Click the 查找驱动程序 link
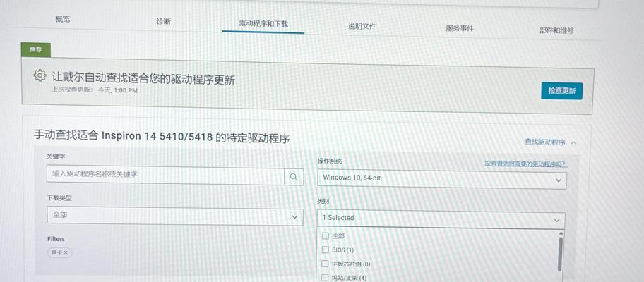Screen dimensions: 644x282 [x=545, y=142]
